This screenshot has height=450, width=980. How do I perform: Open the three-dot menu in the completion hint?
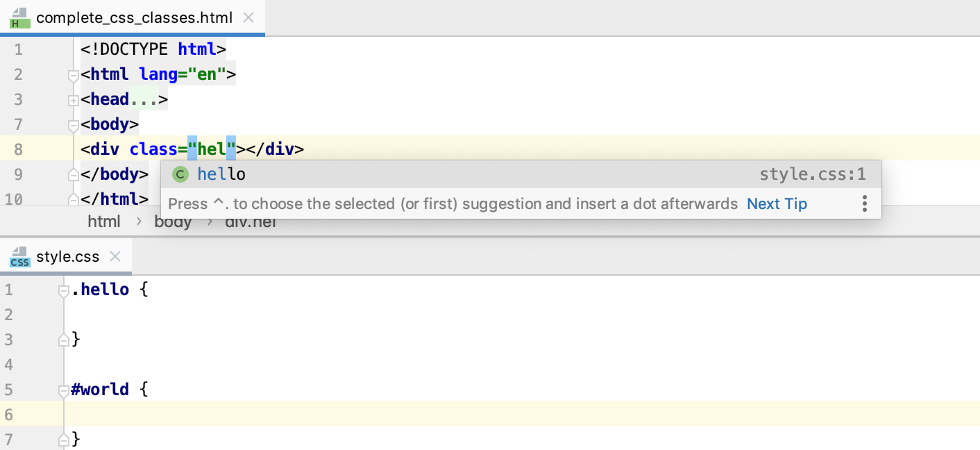864,203
